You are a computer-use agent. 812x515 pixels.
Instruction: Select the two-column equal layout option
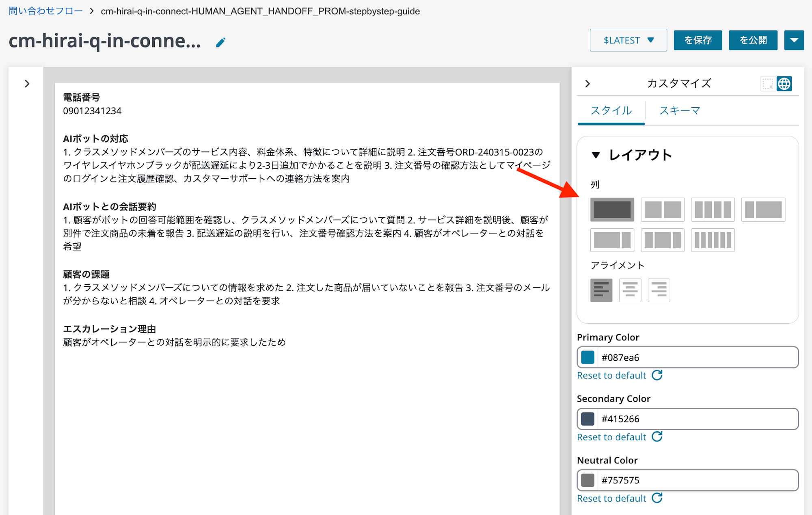(663, 210)
